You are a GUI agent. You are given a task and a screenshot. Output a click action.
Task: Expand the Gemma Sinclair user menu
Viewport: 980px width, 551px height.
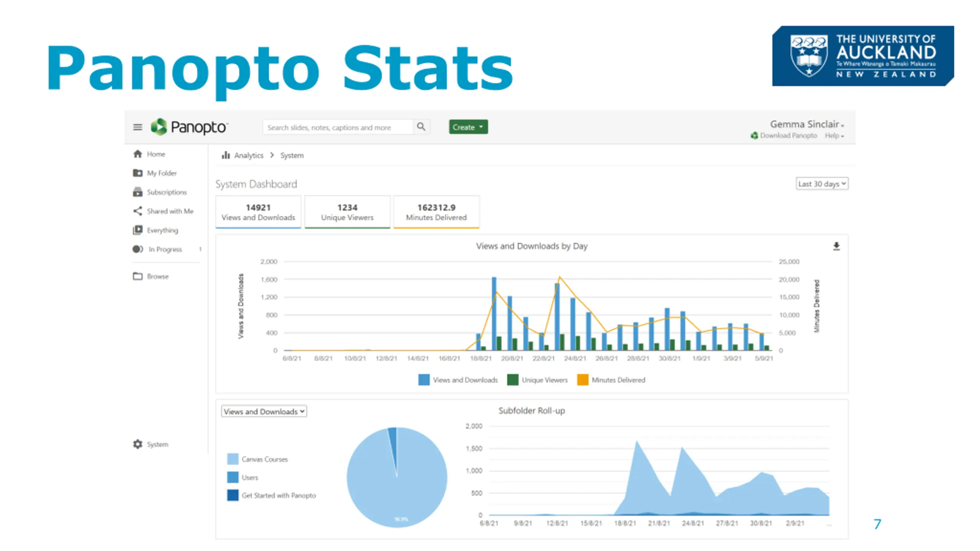click(807, 124)
